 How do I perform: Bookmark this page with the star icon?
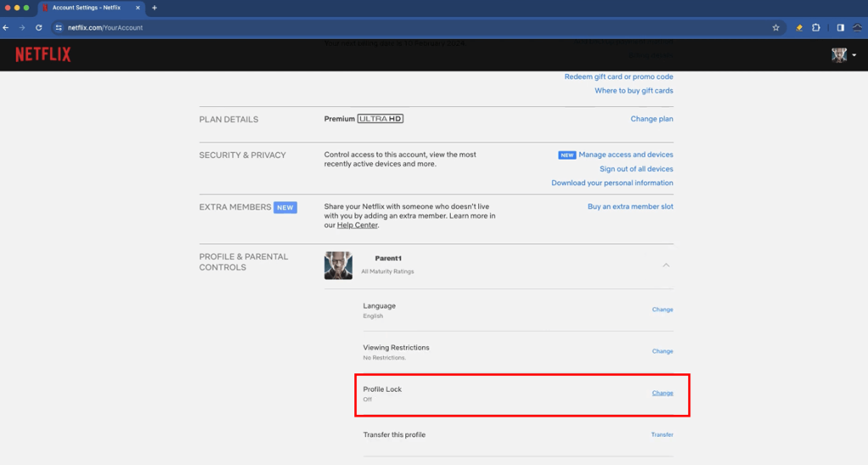[x=776, y=28]
